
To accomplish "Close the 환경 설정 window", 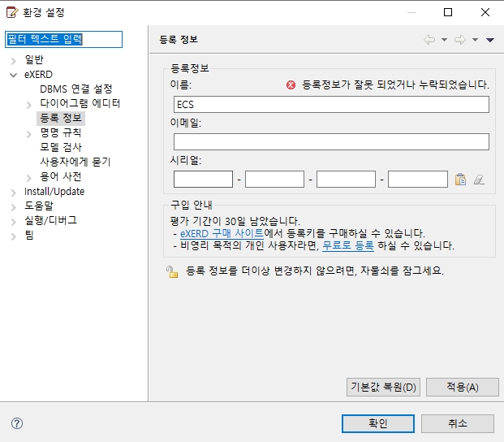I will pyautogui.click(x=485, y=12).
